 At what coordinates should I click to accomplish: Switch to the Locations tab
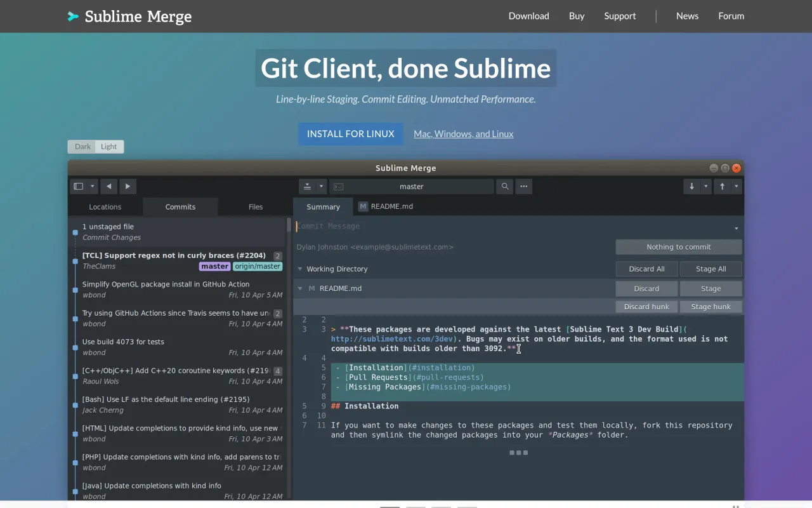(x=105, y=207)
